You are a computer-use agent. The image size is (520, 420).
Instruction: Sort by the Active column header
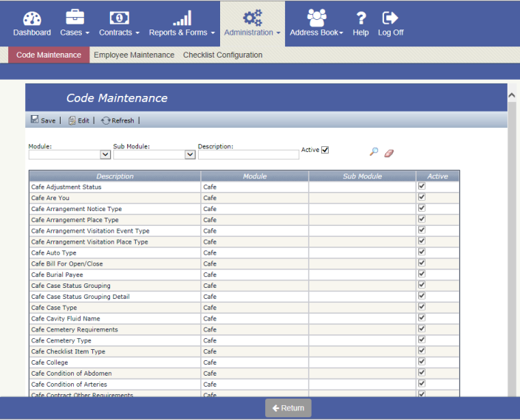point(437,176)
